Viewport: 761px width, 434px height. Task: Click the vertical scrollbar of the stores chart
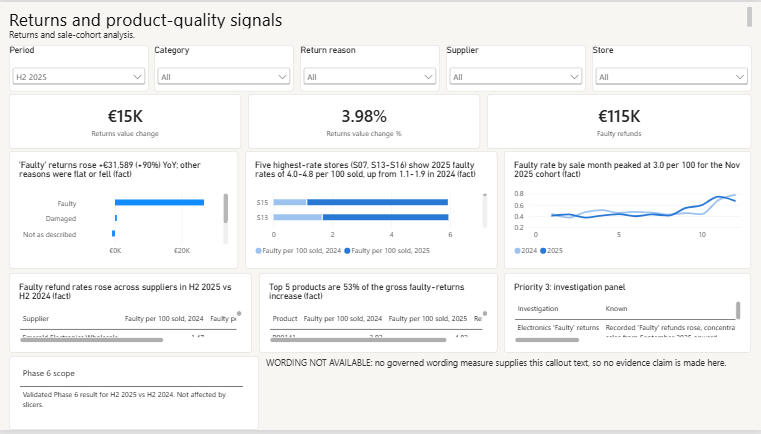pos(484,210)
